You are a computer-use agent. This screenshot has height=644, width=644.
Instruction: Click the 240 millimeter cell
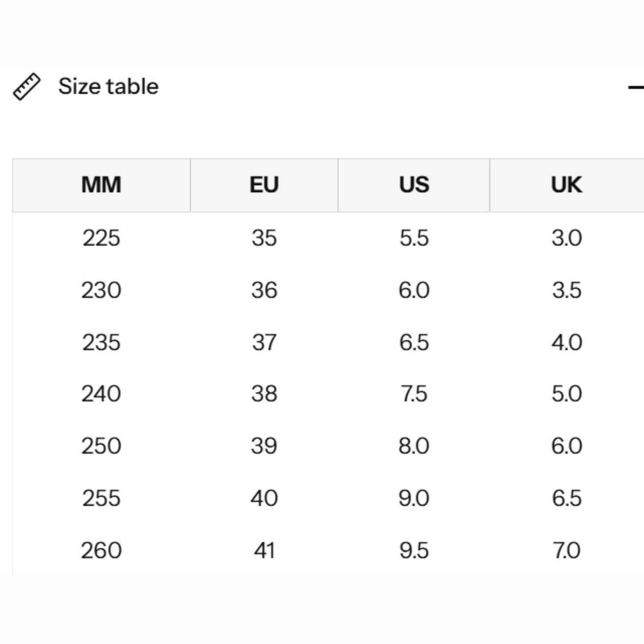pos(101,394)
